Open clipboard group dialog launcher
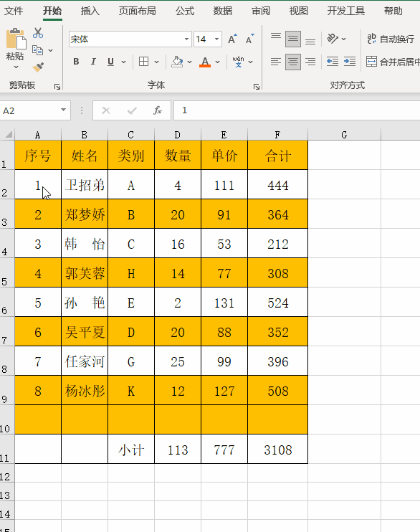 [x=57, y=87]
